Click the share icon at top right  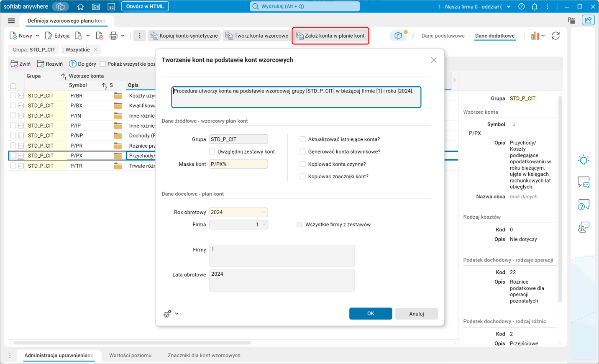click(588, 20)
